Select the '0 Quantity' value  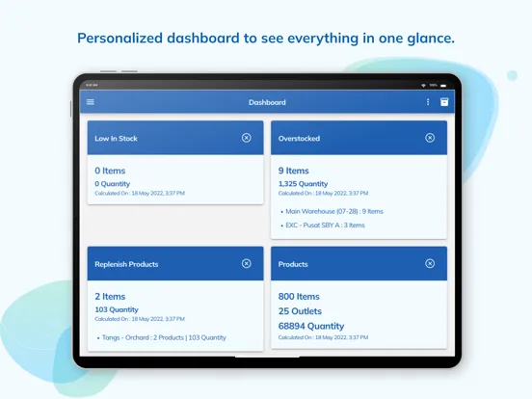click(x=113, y=184)
